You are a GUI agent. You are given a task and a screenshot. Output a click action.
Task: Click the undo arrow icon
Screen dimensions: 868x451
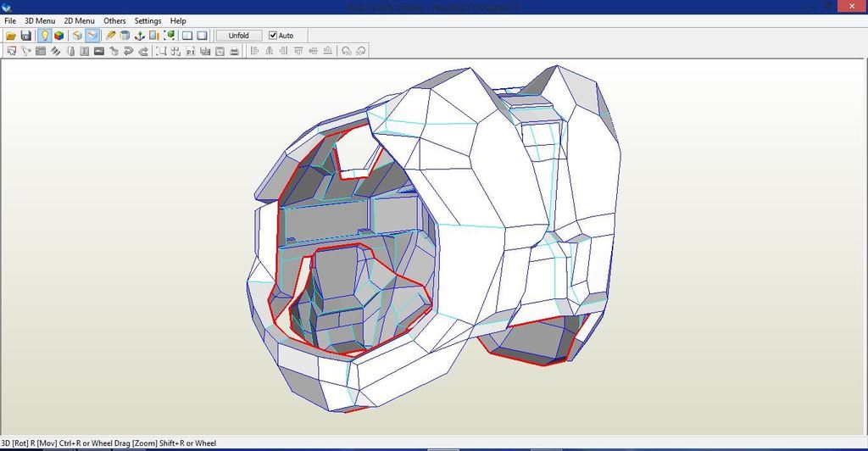[x=129, y=51]
